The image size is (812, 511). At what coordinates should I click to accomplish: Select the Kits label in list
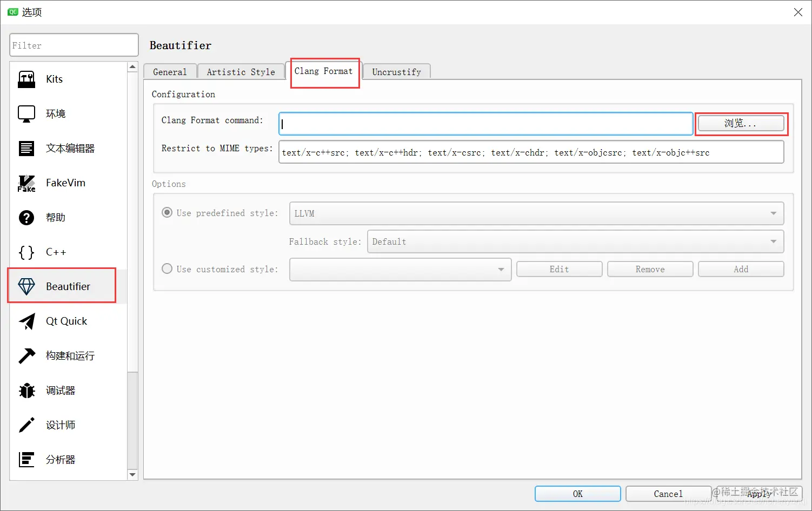click(54, 79)
